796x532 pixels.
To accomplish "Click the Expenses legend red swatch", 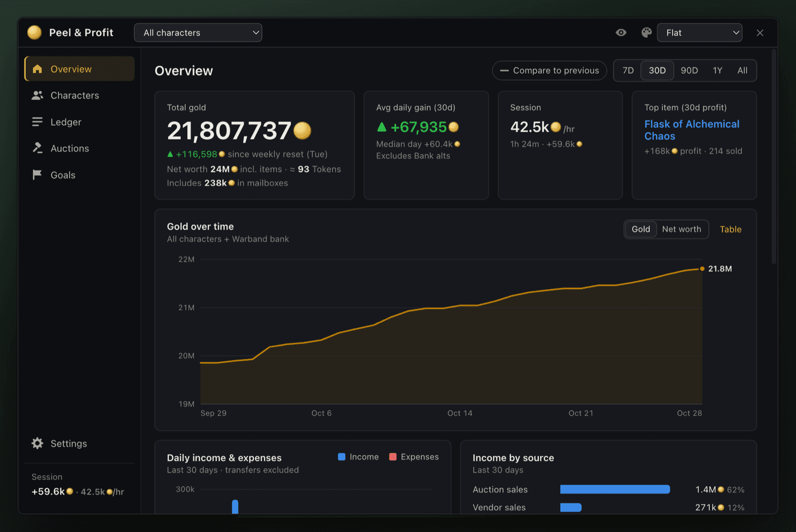I will coord(393,456).
